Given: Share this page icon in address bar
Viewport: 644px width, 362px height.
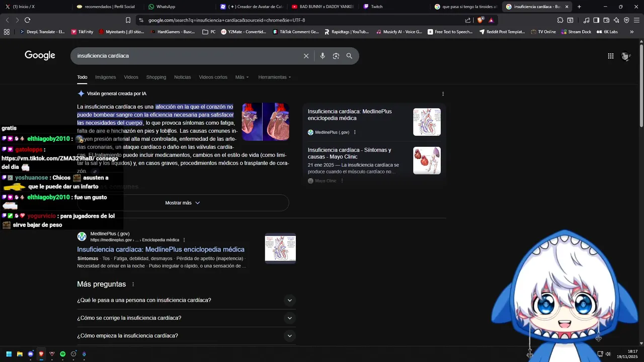Looking at the screenshot, I should click(x=468, y=20).
